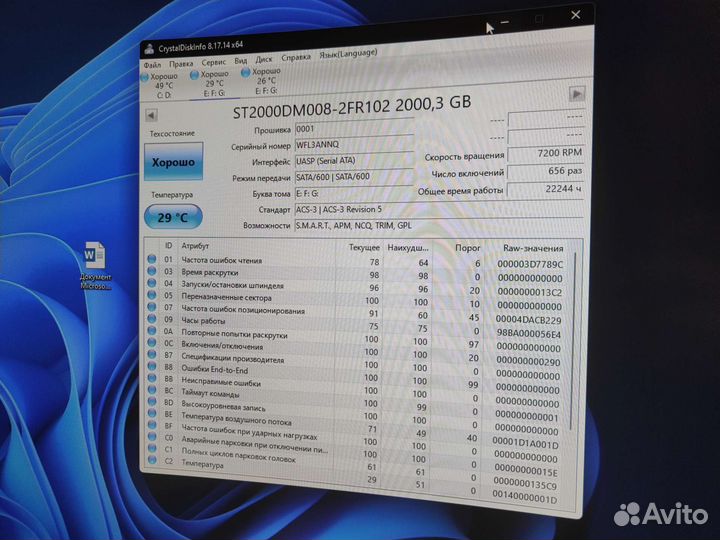
Task: Click status icon of row BB Неисправимые ошибки
Action: point(152,378)
